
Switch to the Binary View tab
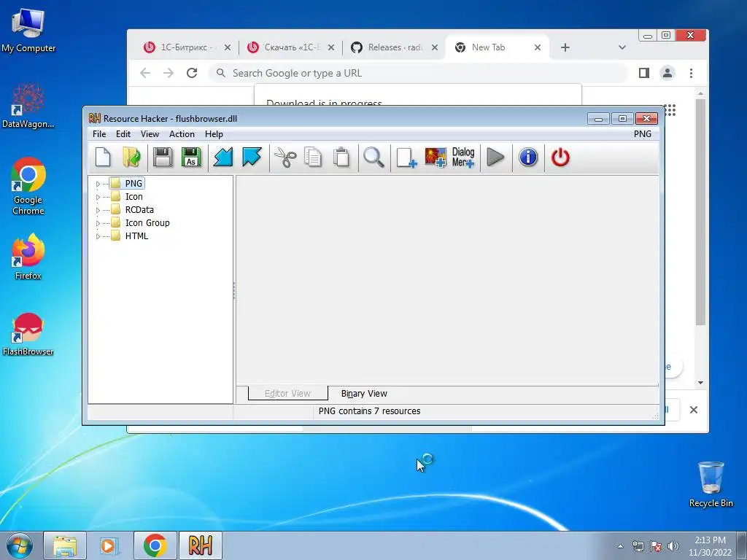coord(364,393)
